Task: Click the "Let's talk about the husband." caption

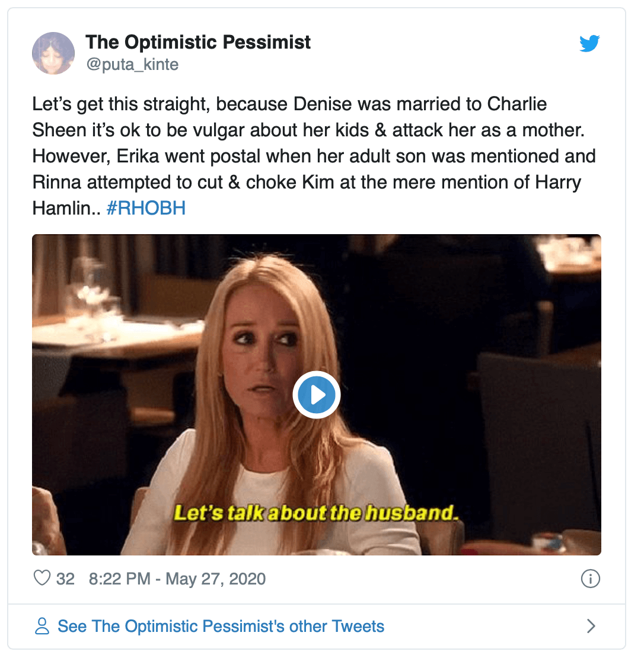Action: pyautogui.click(x=316, y=512)
